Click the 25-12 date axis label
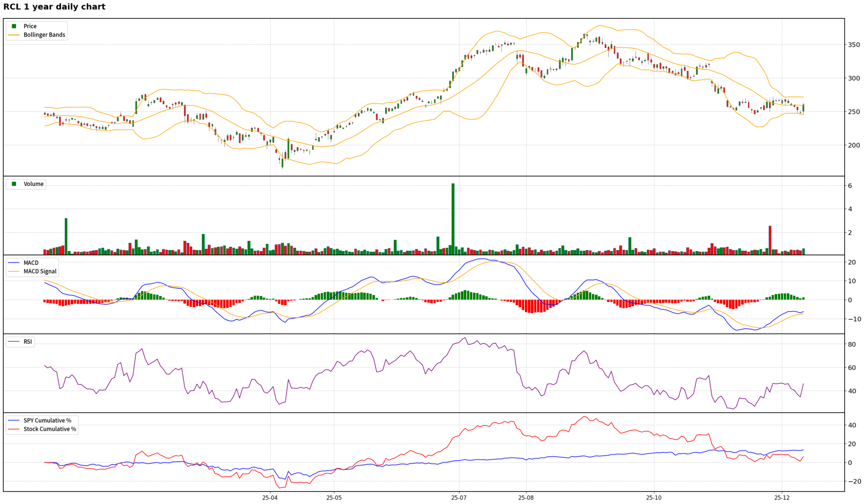865x504 pixels. pos(782,498)
